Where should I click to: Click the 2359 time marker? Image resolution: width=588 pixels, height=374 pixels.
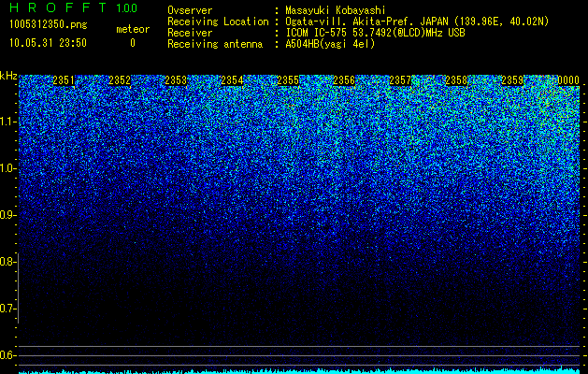click(x=512, y=80)
